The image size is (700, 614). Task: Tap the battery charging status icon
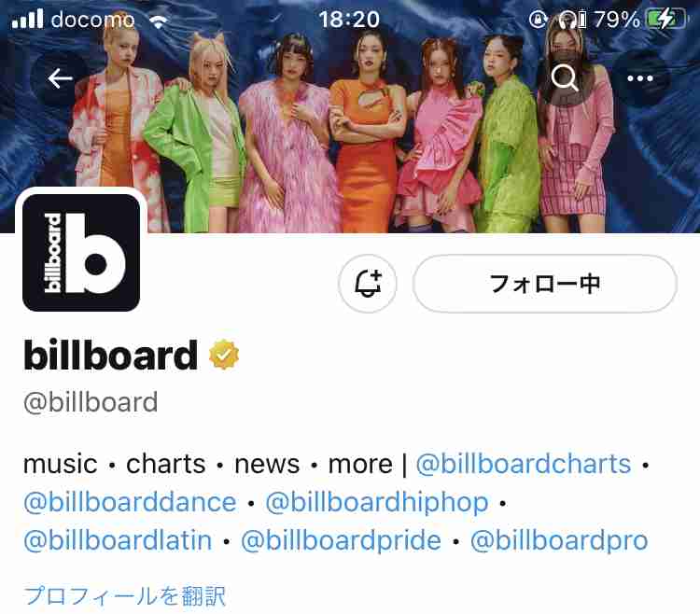pyautogui.click(x=667, y=20)
